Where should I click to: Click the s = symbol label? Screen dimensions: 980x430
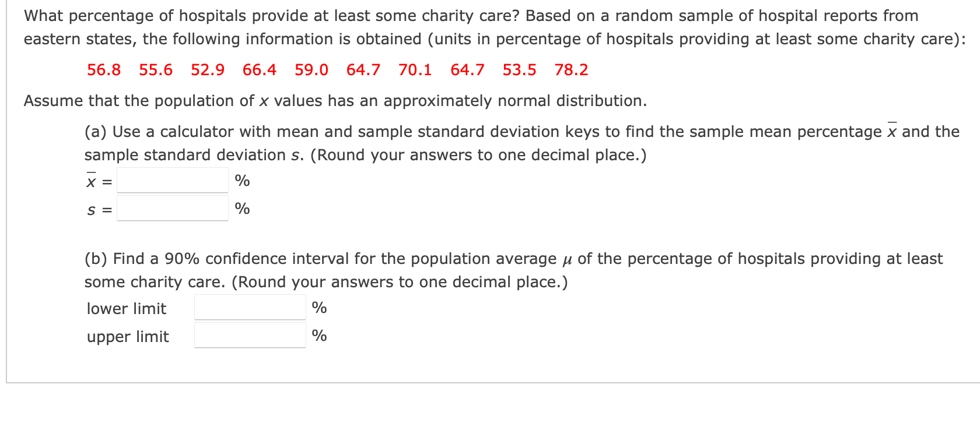pos(98,209)
